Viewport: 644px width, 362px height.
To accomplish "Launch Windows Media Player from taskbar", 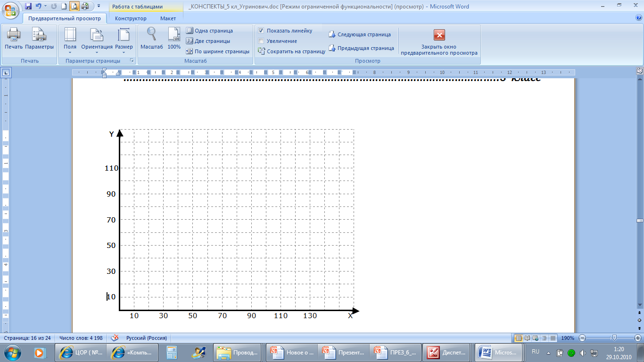I will [40, 353].
